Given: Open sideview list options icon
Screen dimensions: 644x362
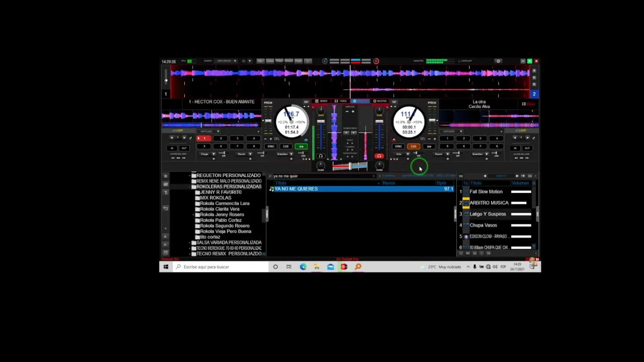Looking at the screenshot, I should click(x=461, y=176).
